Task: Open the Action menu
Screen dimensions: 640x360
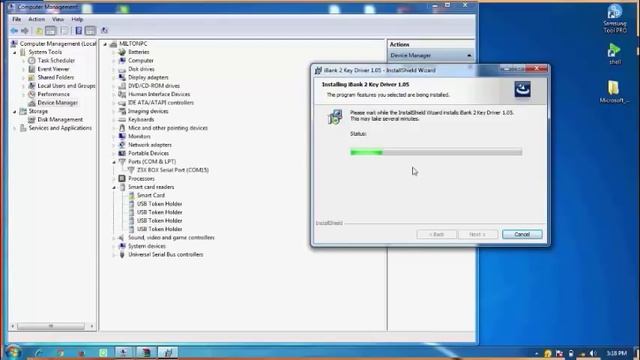Action: 36,19
